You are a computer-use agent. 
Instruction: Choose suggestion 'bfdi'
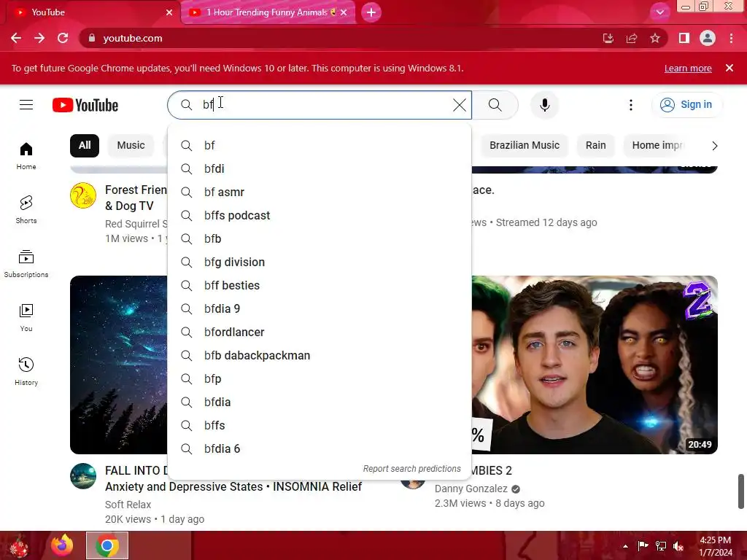pos(320,168)
